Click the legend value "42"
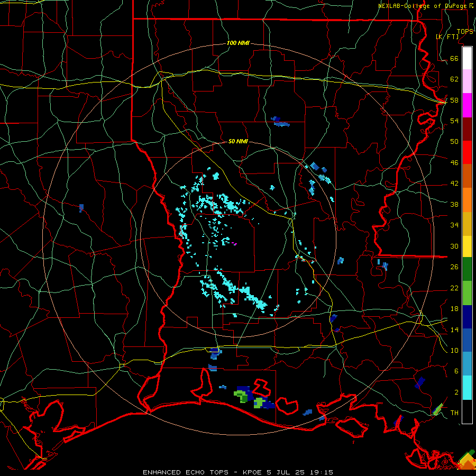This screenshot has width=476, height=476. tap(454, 184)
